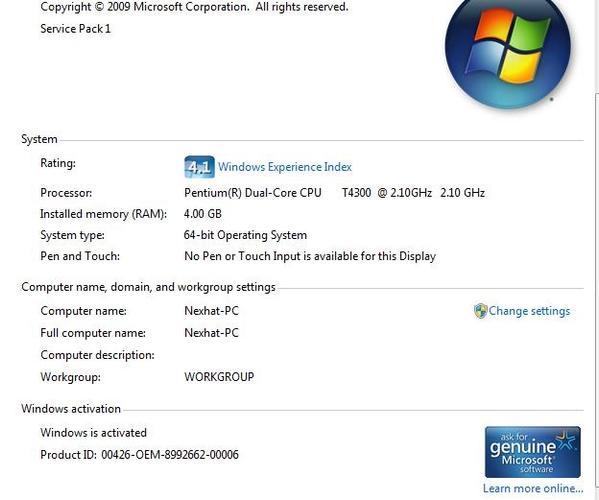
Task: Click the 4.00 GB installed memory value
Action: tap(202, 214)
